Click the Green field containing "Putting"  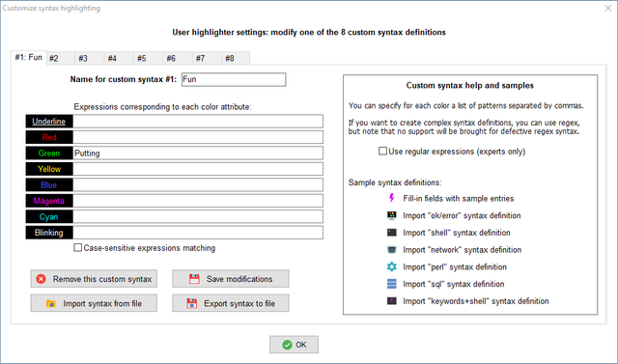[x=198, y=153]
